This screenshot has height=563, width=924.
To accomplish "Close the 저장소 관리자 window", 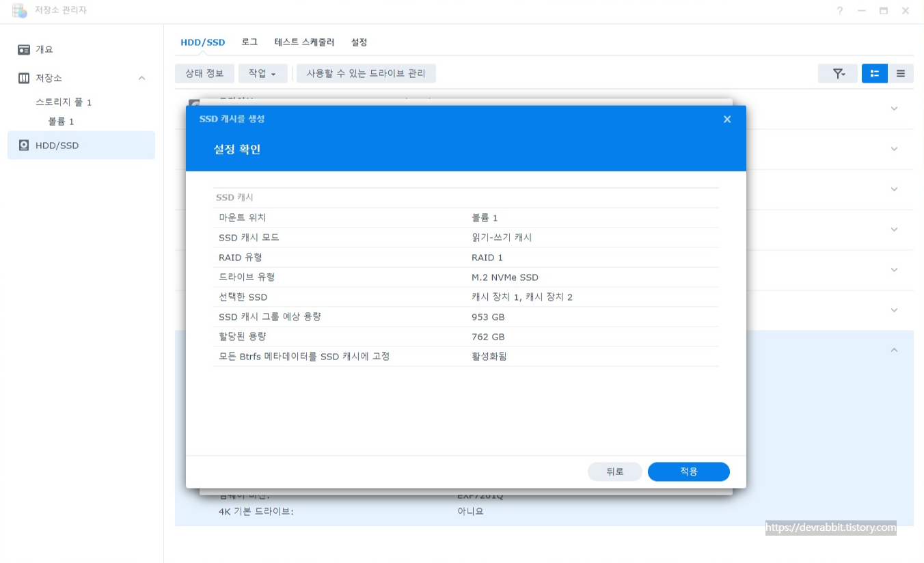I will pos(906,11).
